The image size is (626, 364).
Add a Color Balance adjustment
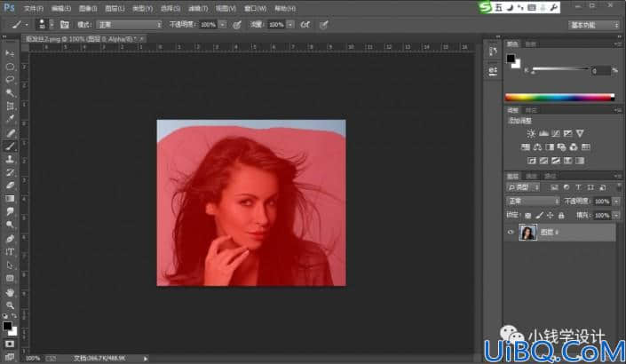tap(537, 146)
